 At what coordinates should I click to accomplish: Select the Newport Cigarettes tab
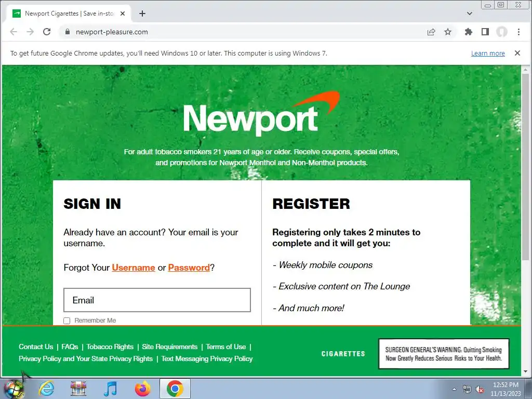(69, 14)
